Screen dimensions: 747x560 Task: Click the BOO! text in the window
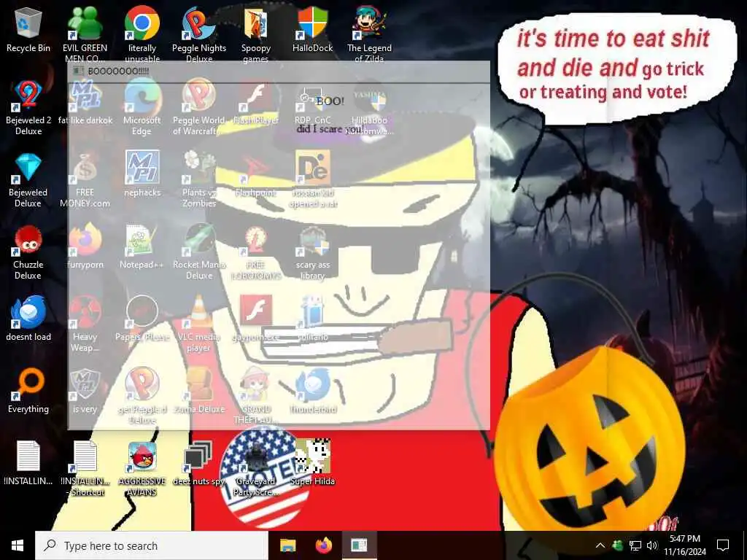pyautogui.click(x=330, y=101)
